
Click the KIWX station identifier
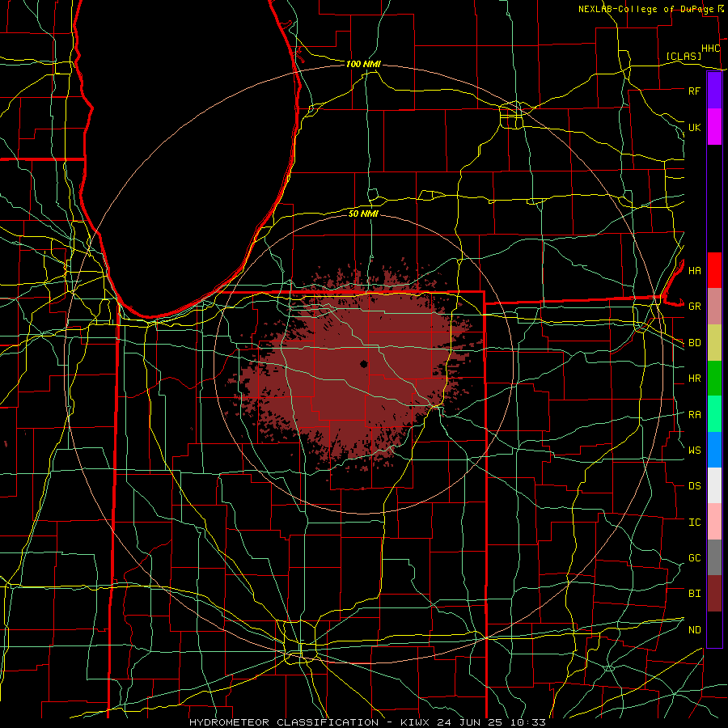click(416, 722)
